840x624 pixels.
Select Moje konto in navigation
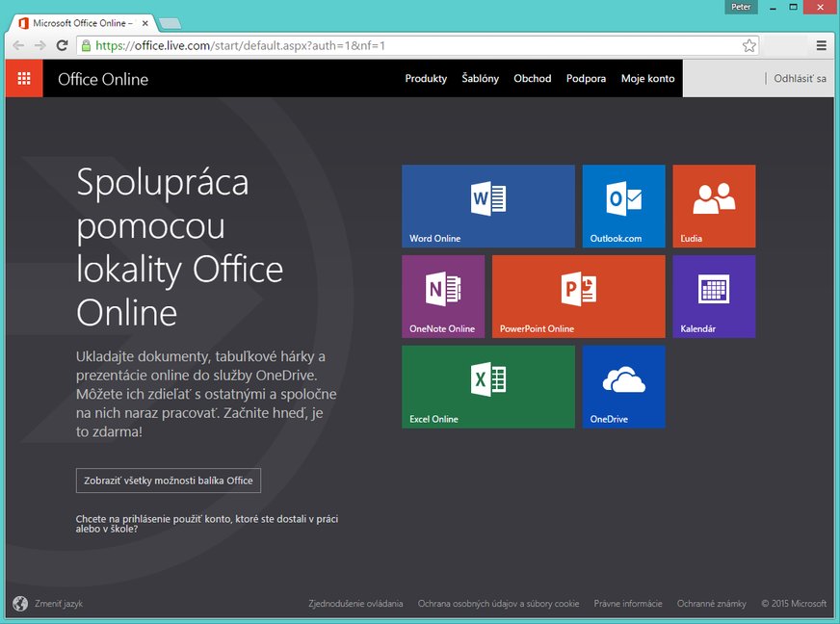pyautogui.click(x=647, y=79)
